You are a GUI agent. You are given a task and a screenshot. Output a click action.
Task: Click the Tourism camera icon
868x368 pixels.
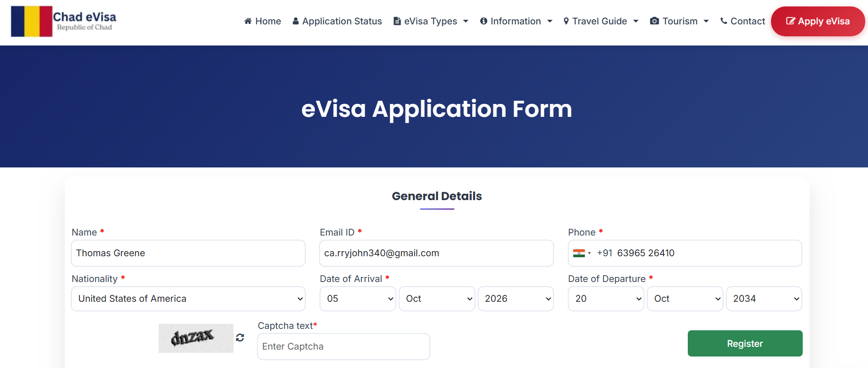point(654,21)
